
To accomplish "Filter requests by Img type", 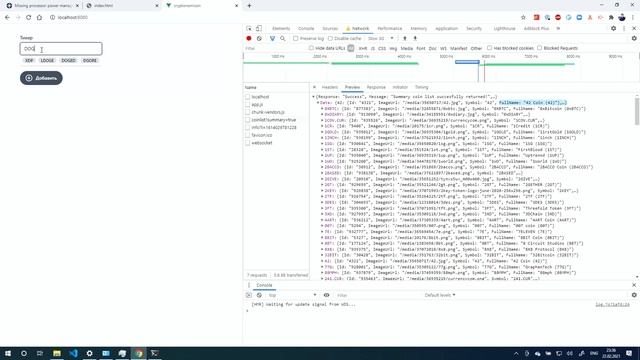I will (x=393, y=48).
